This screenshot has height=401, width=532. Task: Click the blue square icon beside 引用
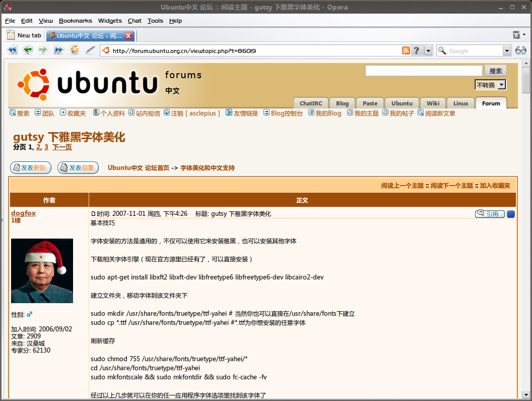point(511,214)
